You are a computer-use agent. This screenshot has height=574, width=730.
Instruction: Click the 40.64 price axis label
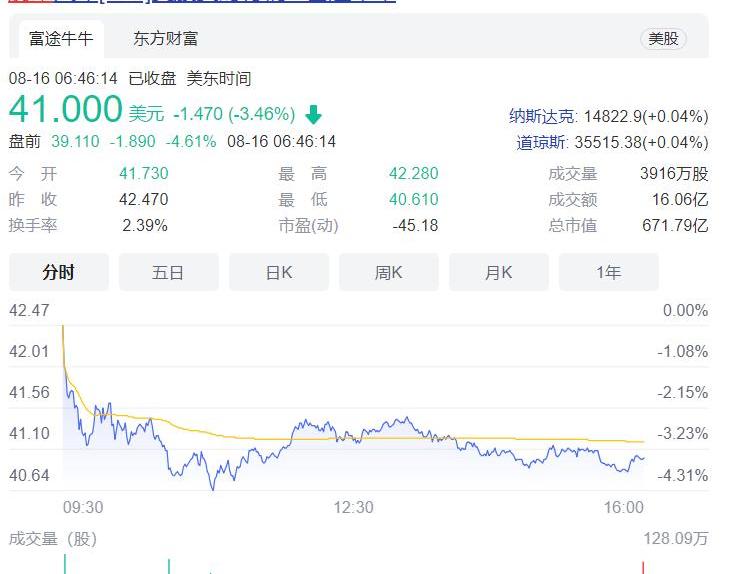(29, 475)
